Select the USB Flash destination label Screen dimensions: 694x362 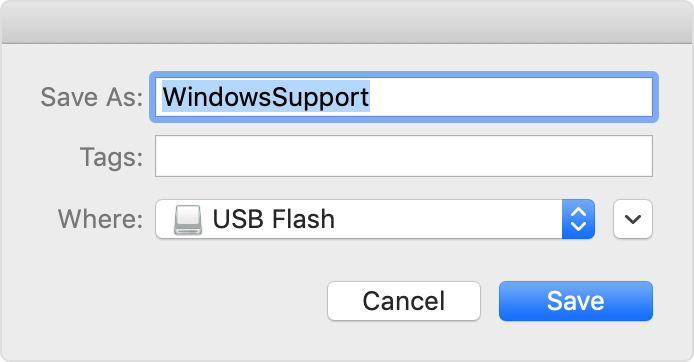(x=274, y=219)
